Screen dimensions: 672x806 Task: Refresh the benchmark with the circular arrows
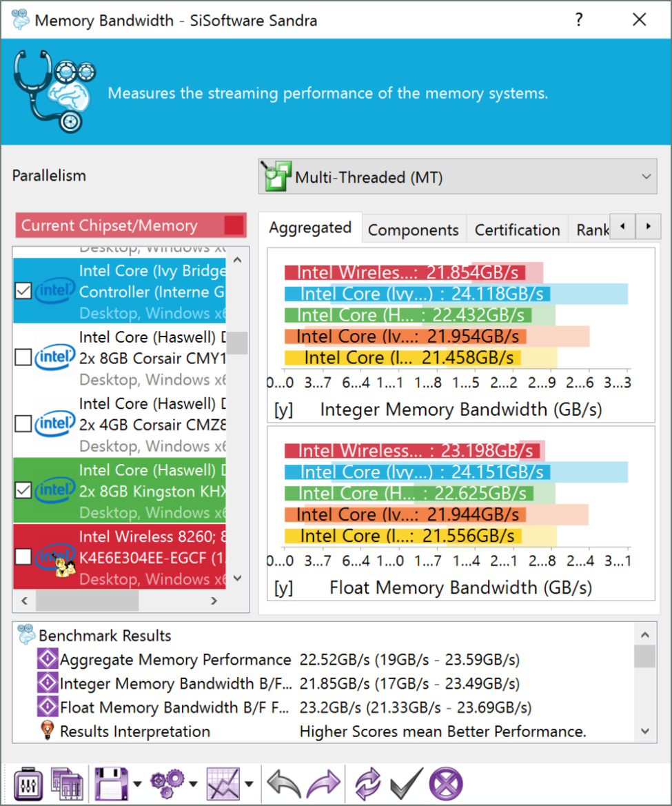click(x=367, y=785)
